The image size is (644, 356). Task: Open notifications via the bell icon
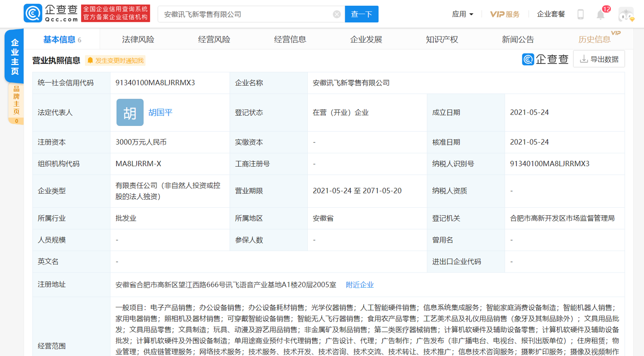(601, 14)
